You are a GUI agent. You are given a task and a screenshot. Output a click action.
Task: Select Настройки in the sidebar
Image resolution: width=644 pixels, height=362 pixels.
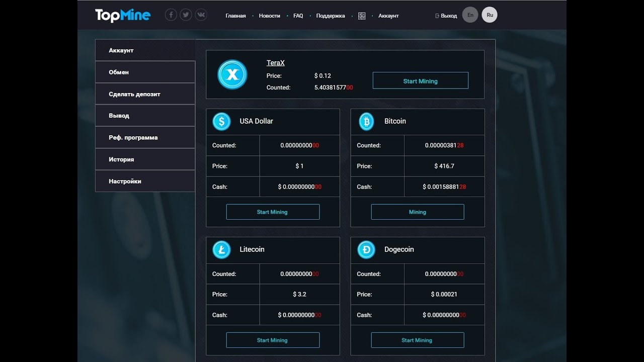(x=145, y=181)
